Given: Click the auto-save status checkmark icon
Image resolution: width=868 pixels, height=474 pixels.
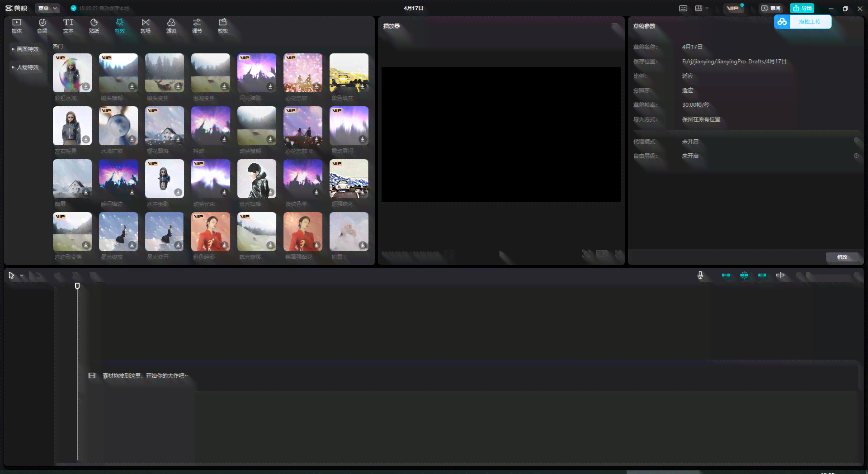Looking at the screenshot, I should point(74,8).
